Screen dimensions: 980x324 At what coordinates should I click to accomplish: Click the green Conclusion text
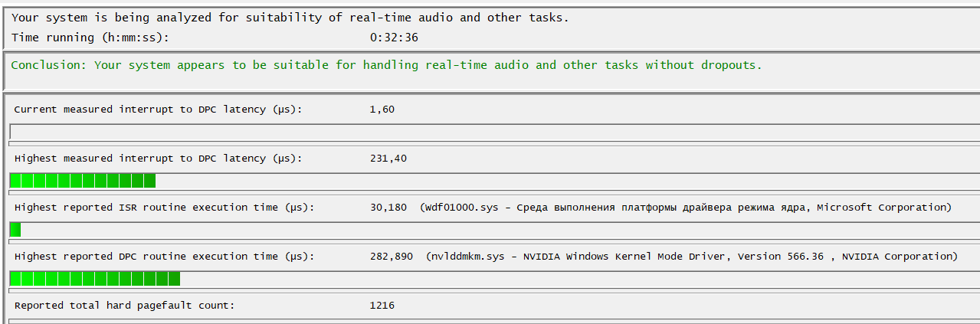tap(387, 65)
